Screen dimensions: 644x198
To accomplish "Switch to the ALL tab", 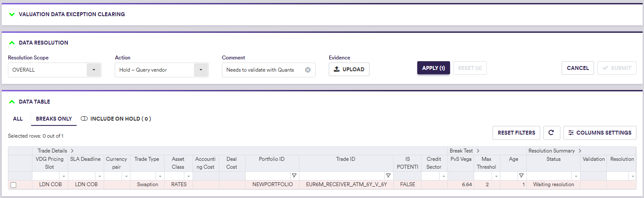I will tap(18, 119).
